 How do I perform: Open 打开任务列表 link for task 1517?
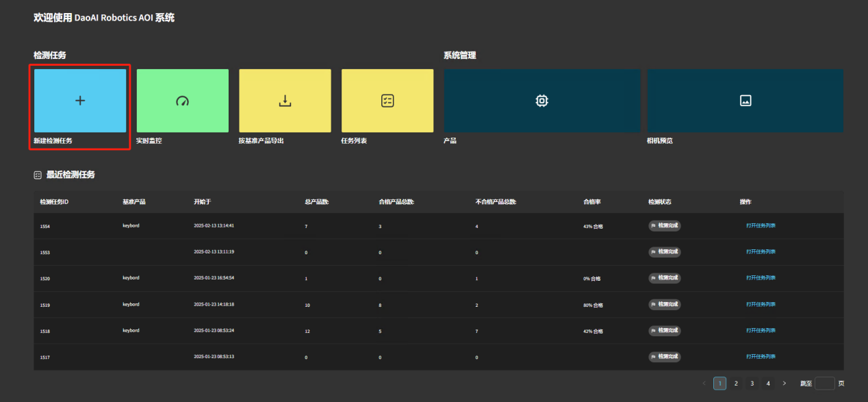pos(761,357)
